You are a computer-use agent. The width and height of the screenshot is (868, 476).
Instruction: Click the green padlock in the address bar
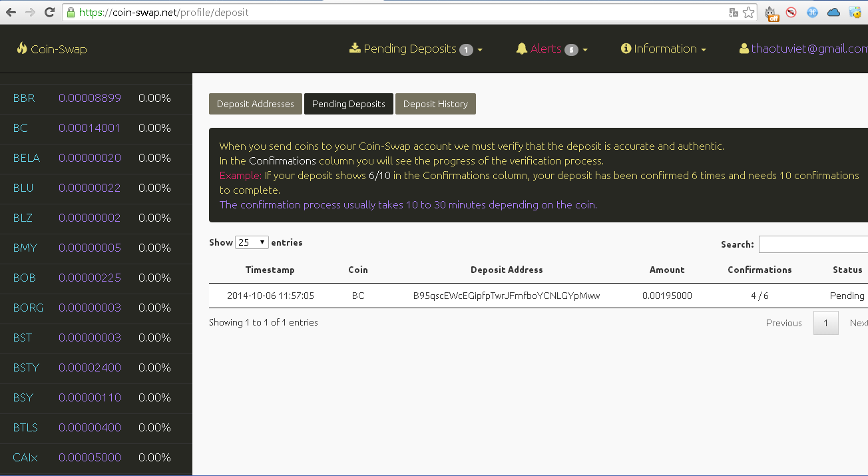[71, 12]
